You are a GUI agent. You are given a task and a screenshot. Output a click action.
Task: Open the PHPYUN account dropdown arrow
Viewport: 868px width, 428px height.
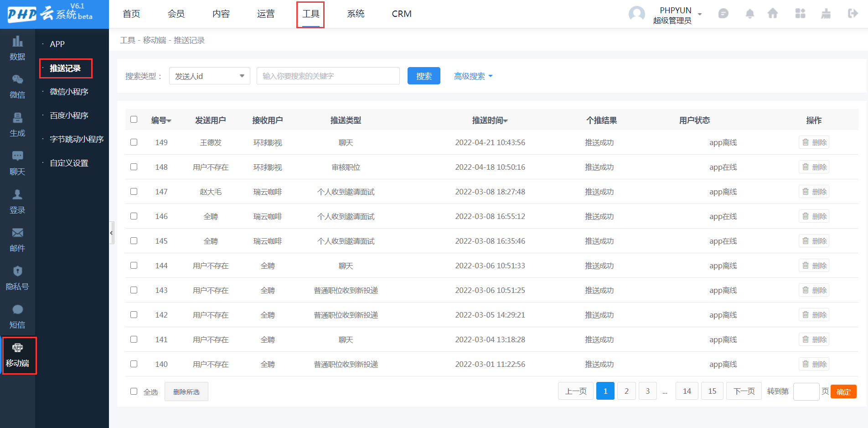(x=700, y=14)
